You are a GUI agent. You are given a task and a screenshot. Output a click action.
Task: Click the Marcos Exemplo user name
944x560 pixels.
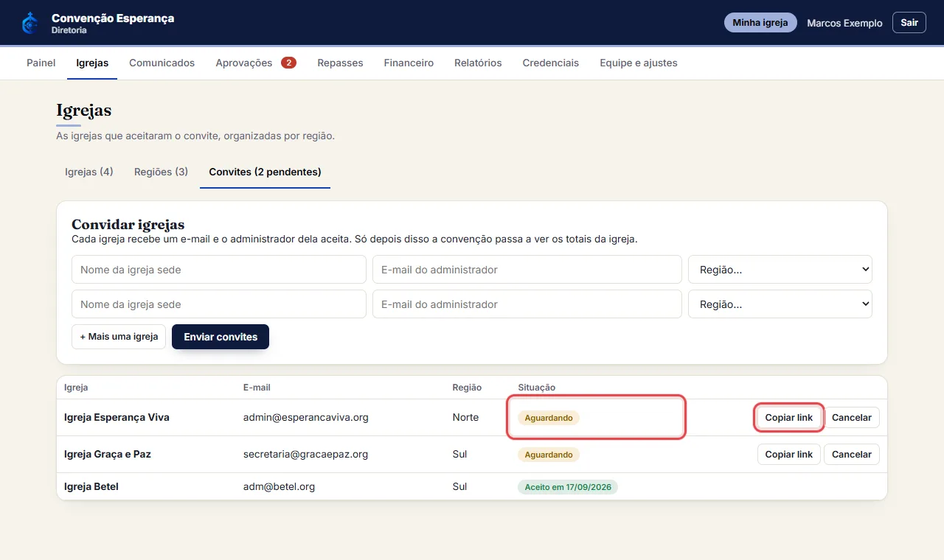(x=844, y=23)
